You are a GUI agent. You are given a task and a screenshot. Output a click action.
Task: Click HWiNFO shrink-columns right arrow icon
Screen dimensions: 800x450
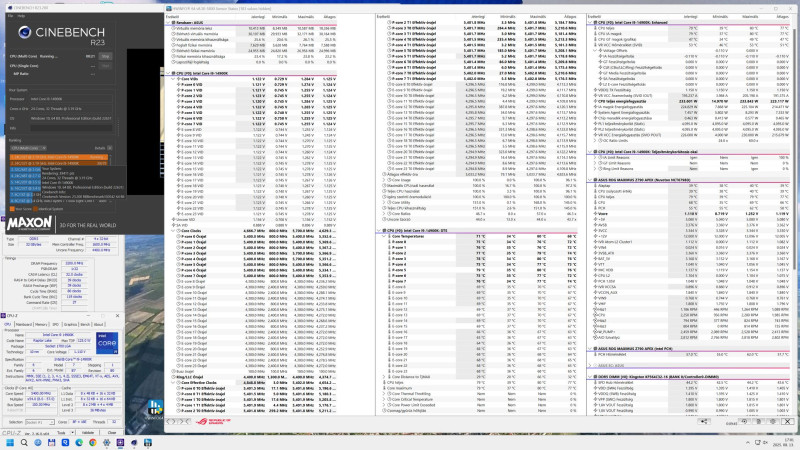[184, 421]
